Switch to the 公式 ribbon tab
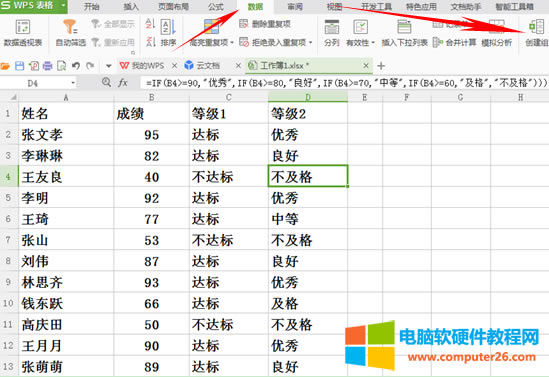The width and height of the screenshot is (549, 377). 216,7
